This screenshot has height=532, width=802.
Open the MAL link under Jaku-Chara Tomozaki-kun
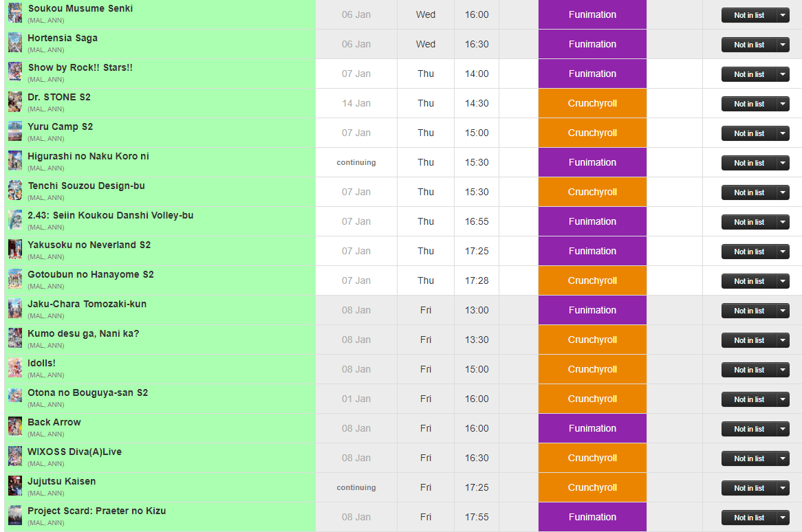tap(37, 316)
